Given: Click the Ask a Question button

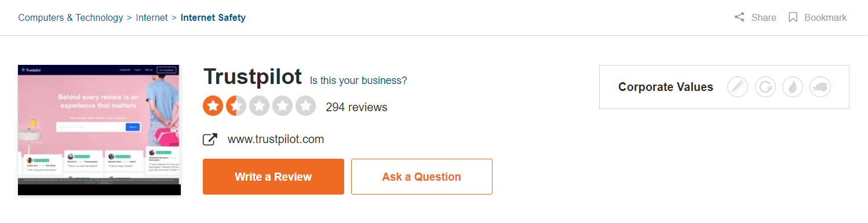Looking at the screenshot, I should [x=422, y=177].
